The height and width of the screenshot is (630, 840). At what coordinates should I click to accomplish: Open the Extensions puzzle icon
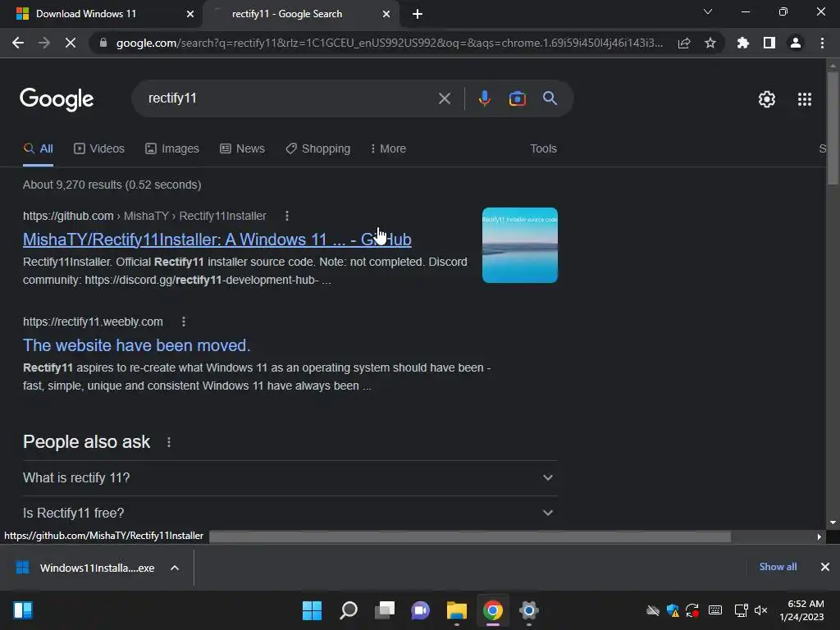(x=742, y=43)
